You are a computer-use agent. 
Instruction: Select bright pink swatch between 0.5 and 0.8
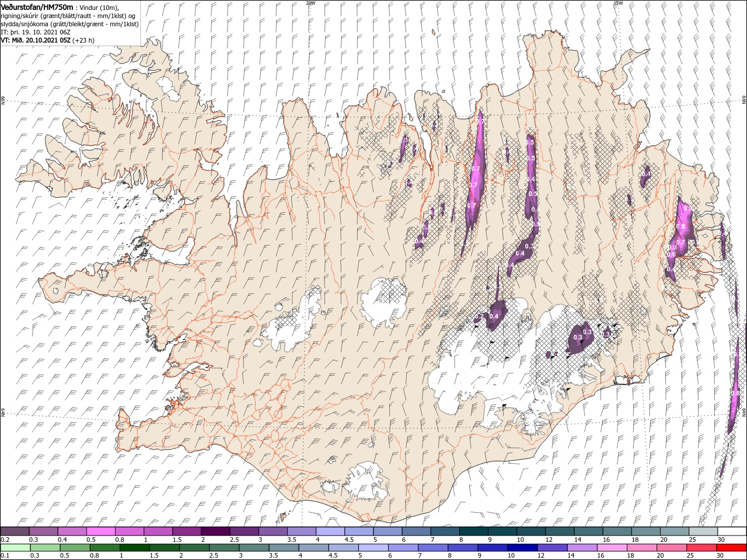click(x=101, y=531)
